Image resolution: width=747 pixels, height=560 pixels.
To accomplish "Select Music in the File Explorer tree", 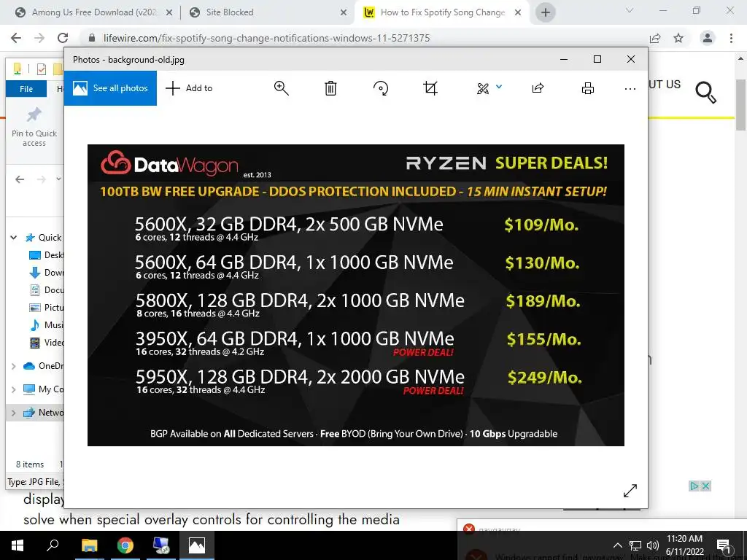I will pos(46,324).
